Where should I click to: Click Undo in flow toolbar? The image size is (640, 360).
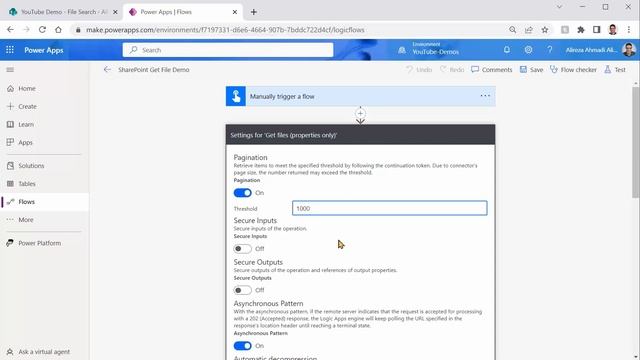coord(419,70)
